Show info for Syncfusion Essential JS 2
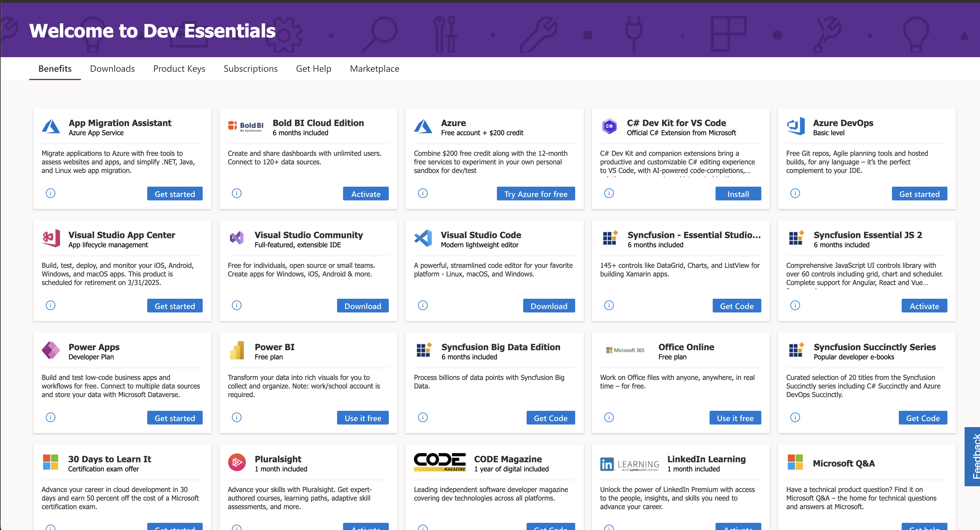The height and width of the screenshot is (530, 980). 795,306
